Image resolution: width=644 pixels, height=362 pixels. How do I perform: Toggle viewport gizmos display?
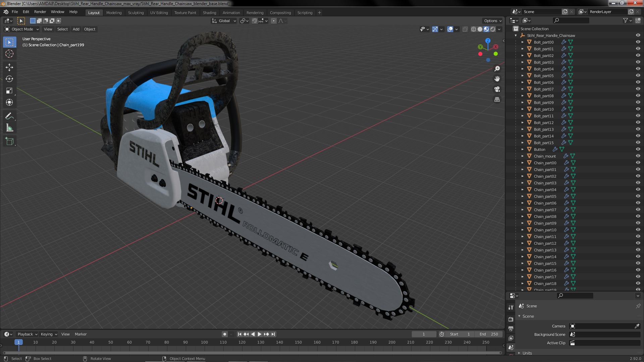tap(435, 29)
